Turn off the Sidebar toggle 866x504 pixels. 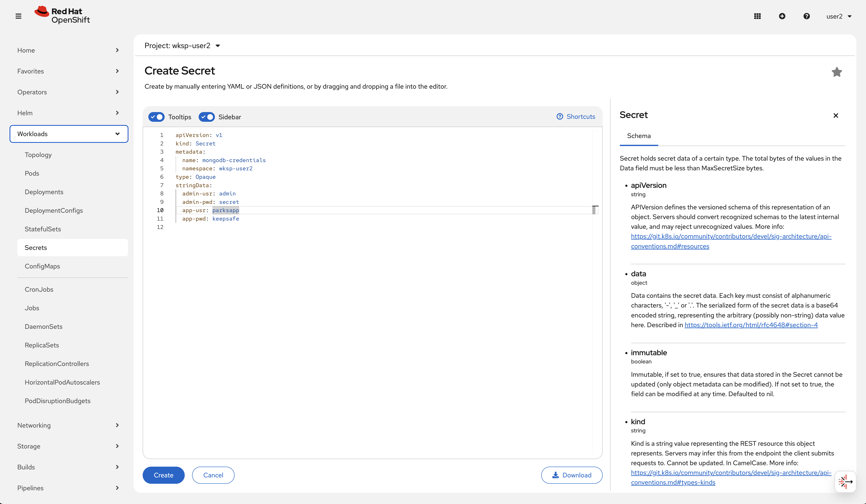206,117
